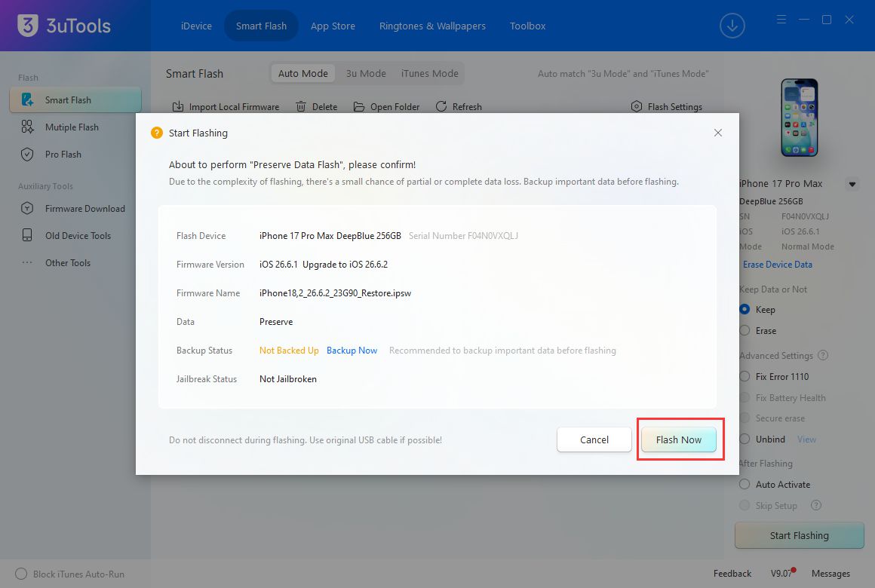This screenshot has width=875, height=588.
Task: Open the App Store tab
Action: (333, 26)
